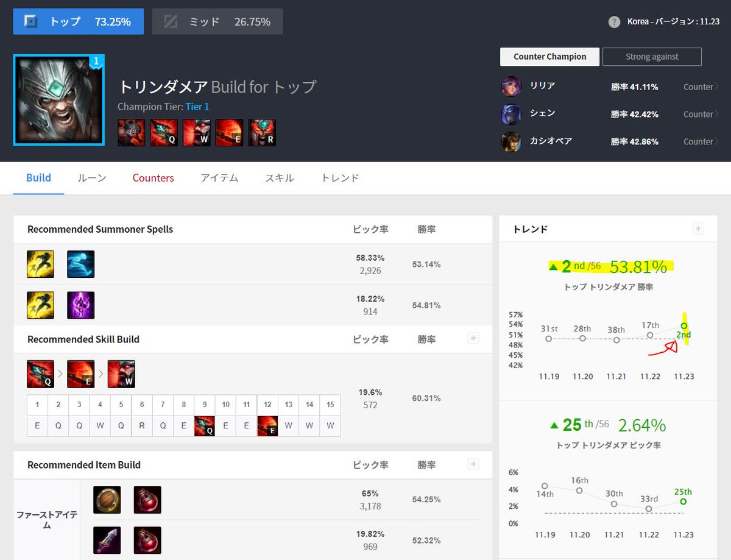Open the スキル tab

(280, 178)
